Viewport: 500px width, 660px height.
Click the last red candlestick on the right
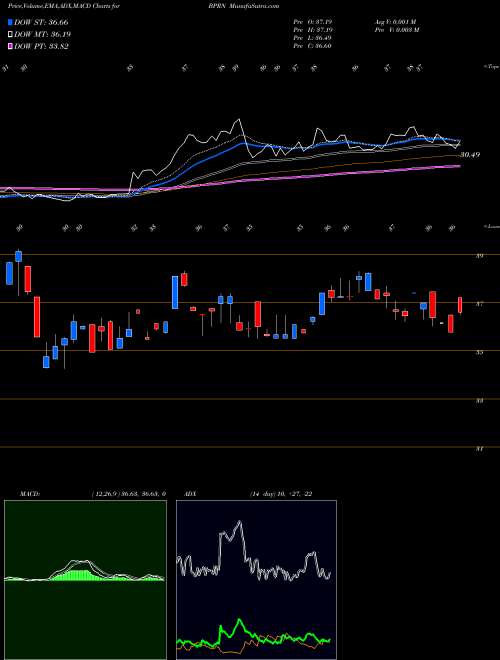coord(460,305)
